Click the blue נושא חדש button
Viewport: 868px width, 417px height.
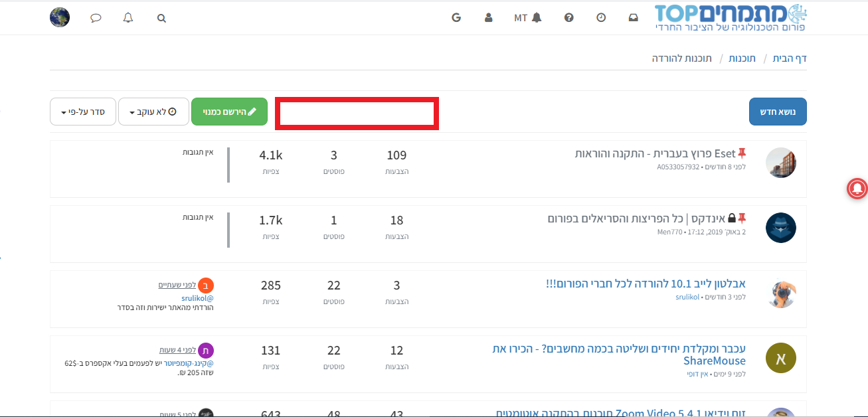click(778, 112)
